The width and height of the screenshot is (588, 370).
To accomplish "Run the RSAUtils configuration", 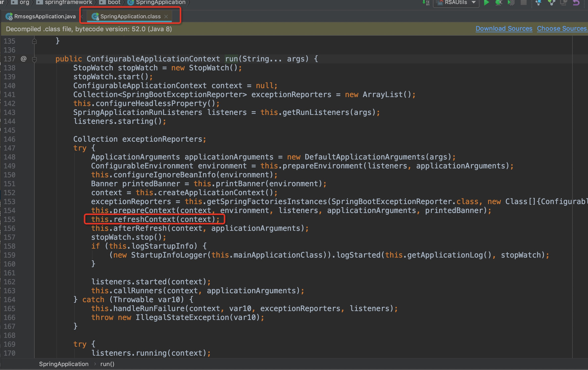I will 486,3.
